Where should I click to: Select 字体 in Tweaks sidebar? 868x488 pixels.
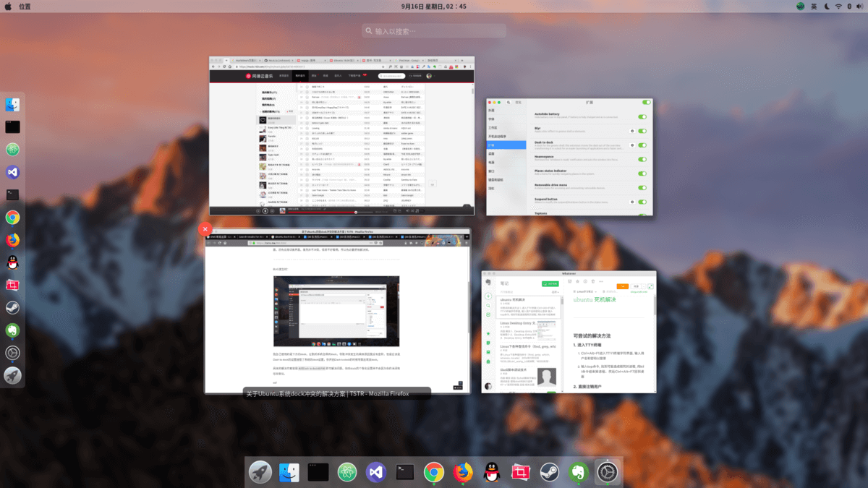pyautogui.click(x=492, y=119)
